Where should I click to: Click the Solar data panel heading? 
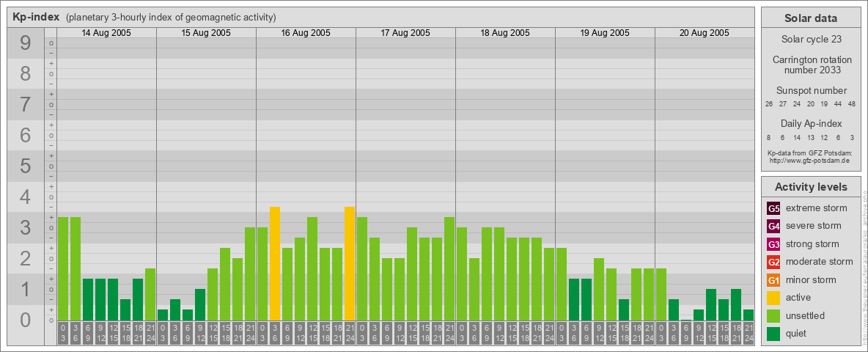click(x=810, y=18)
